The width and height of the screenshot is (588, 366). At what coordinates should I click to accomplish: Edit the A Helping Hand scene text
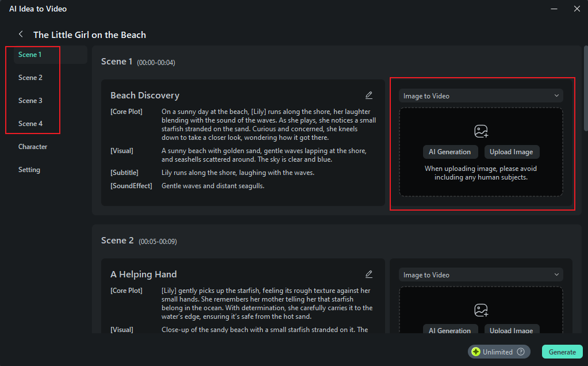(x=369, y=274)
